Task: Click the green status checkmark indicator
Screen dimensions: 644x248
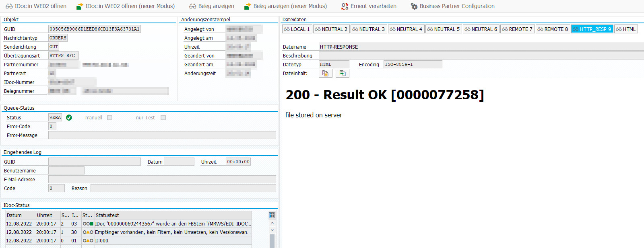Action: click(69, 118)
